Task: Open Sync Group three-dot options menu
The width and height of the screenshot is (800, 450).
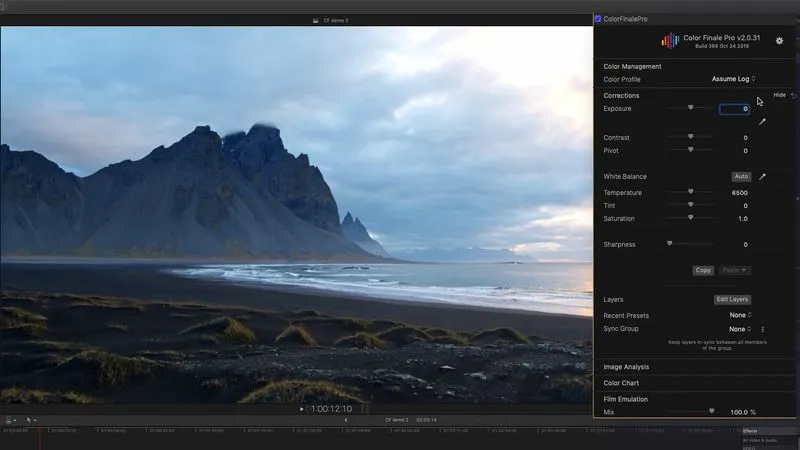Action: click(x=763, y=329)
